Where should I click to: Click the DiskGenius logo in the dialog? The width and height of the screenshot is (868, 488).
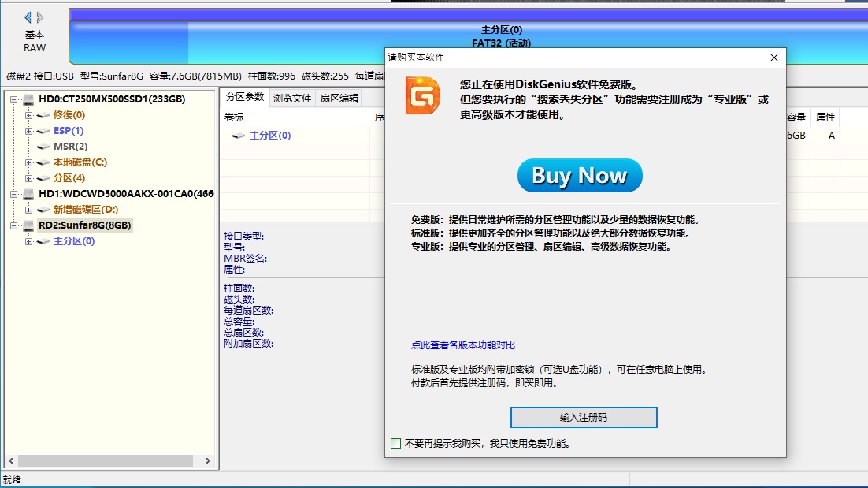[423, 96]
